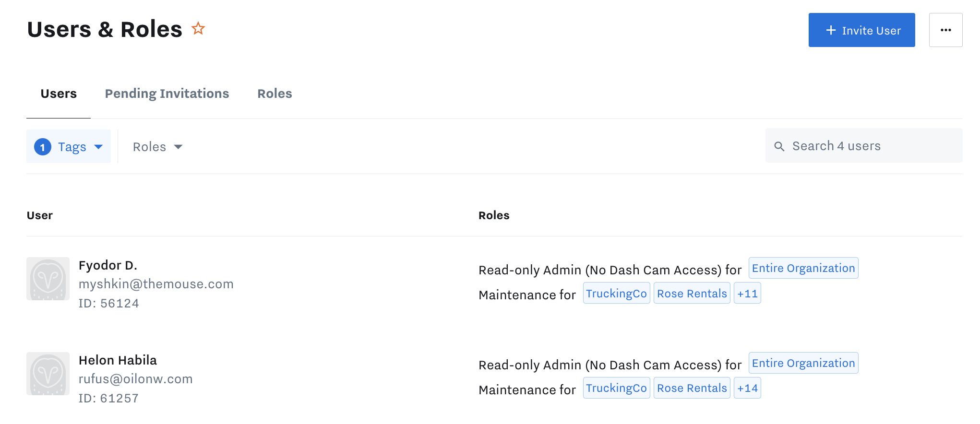Open the three-dot more options menu
Viewport: 980px width, 424px height.
pos(945,30)
